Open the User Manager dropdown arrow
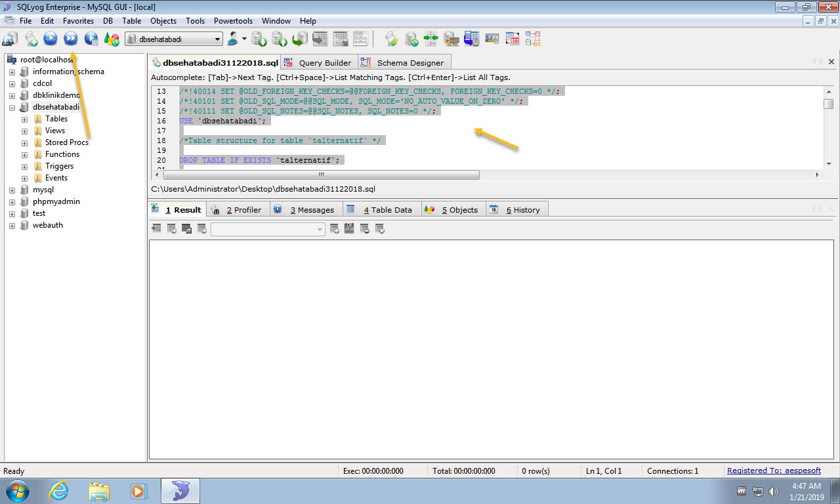Image resolution: width=840 pixels, height=504 pixels. pos(244,39)
